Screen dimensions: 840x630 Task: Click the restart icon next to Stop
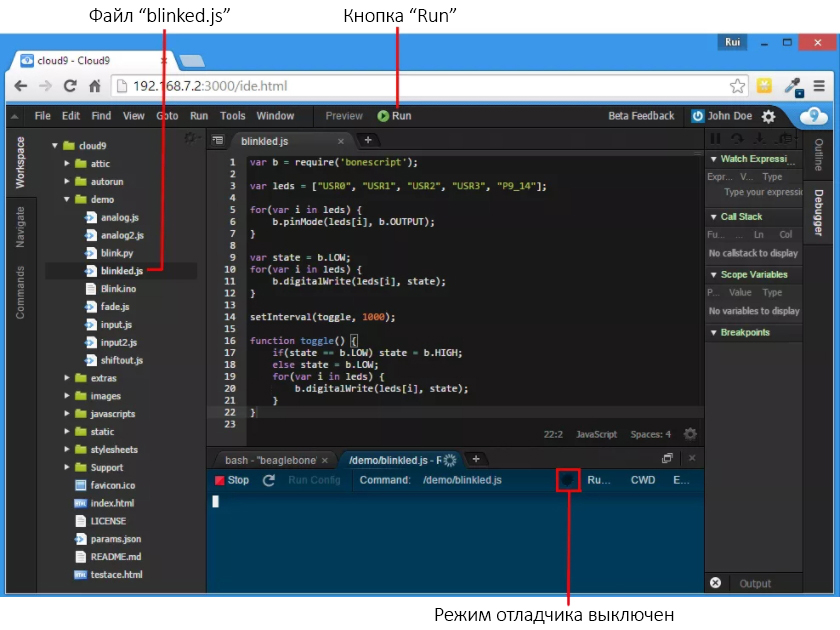(268, 481)
